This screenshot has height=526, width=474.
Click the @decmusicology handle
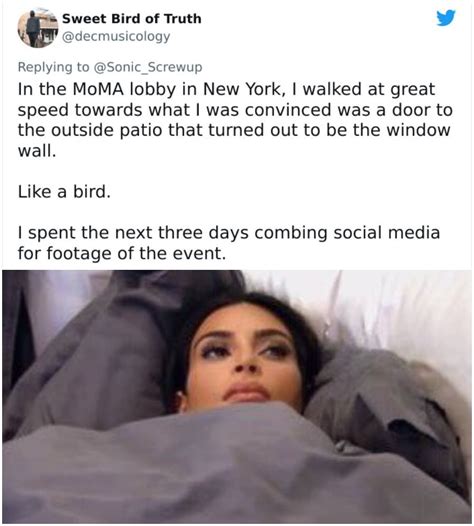tap(116, 36)
